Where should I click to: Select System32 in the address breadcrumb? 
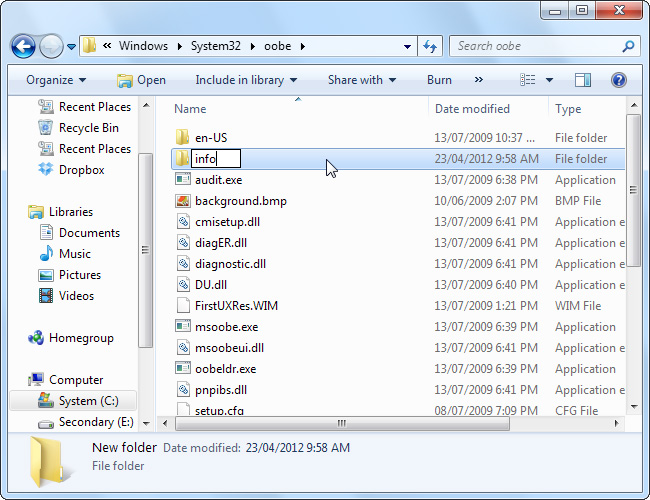pyautogui.click(x=216, y=46)
